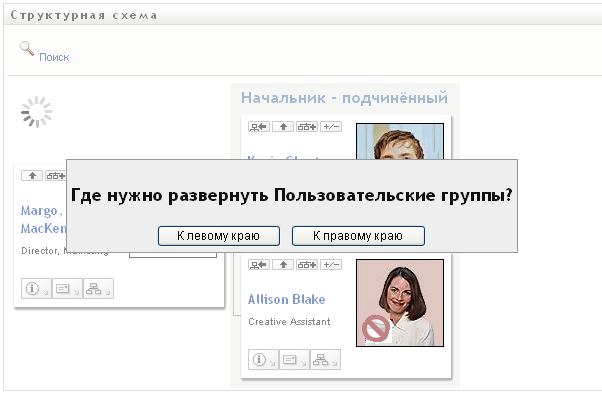Image resolution: width=602 pixels, height=393 pixels.
Task: Open email icon on Margo card
Action: 67,289
